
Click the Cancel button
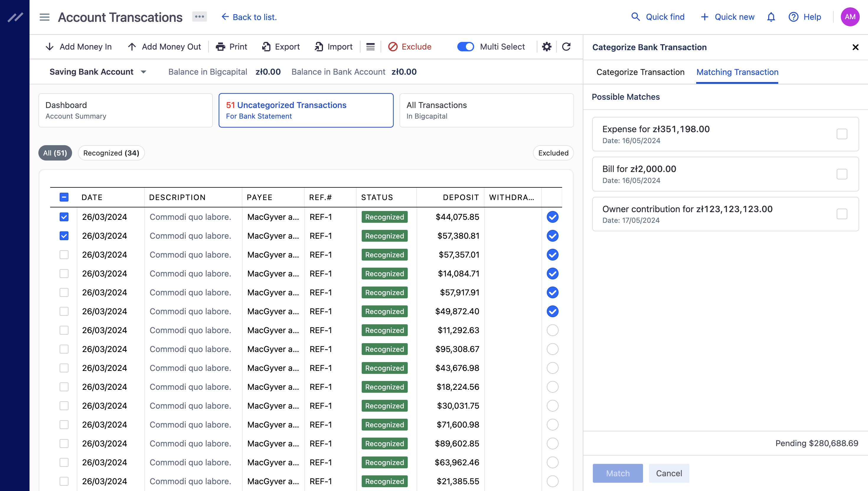tap(668, 473)
